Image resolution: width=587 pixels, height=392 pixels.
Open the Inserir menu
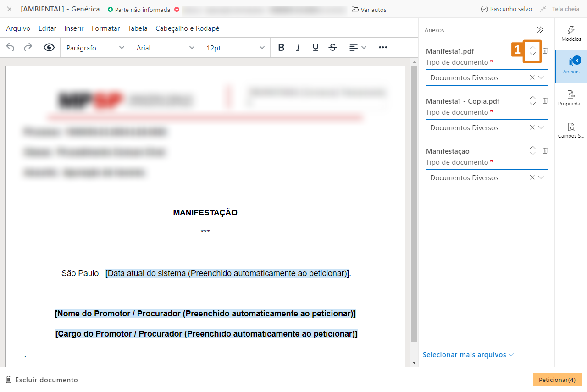click(x=74, y=28)
